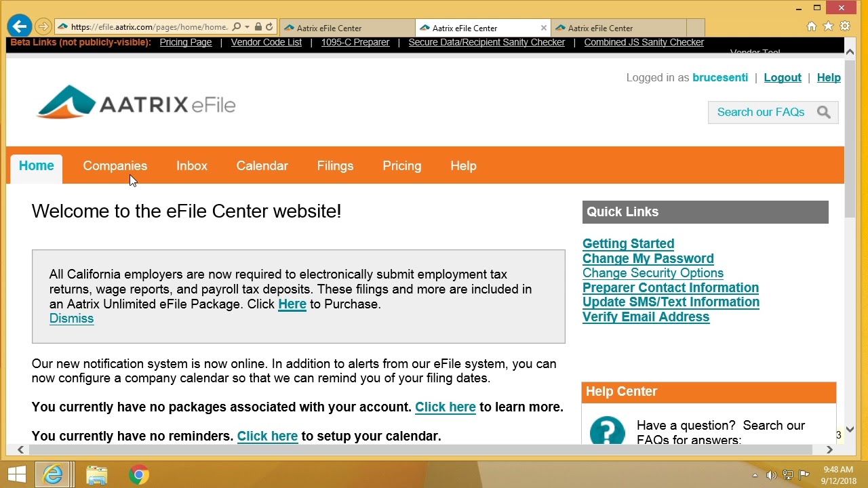Click the FAQ search magnifier icon
868x488 pixels.
click(x=823, y=113)
